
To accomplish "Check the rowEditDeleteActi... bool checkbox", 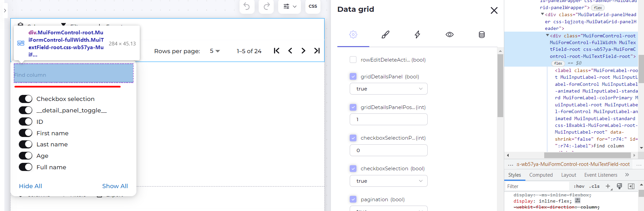I will 353,60.
